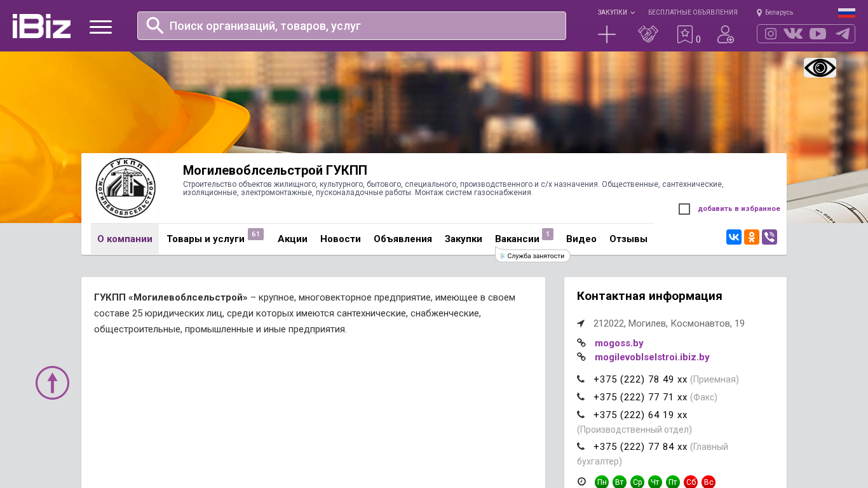Open iBiz Instagram page
Image resolution: width=868 pixels, height=488 pixels.
(x=771, y=34)
